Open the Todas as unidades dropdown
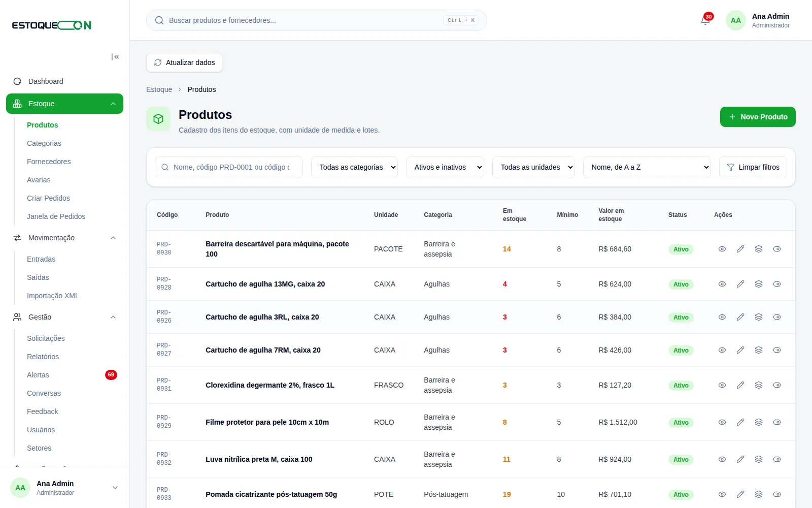812x508 pixels. [x=533, y=167]
